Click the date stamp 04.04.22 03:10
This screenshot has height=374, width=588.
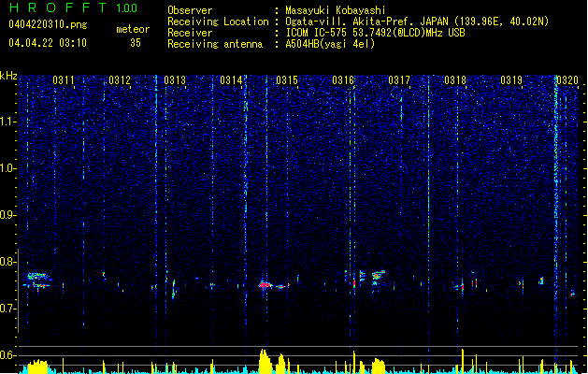coord(48,43)
